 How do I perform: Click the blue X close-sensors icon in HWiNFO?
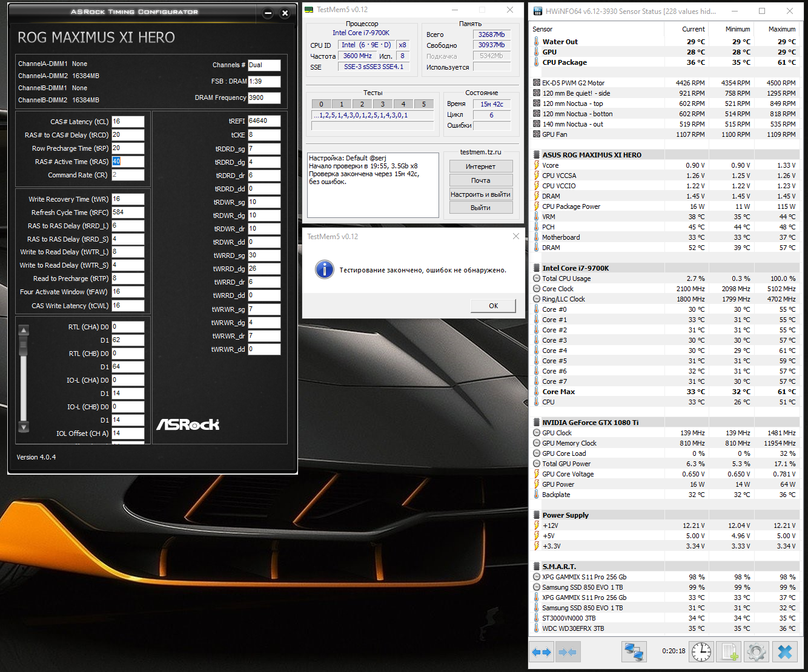[785, 652]
